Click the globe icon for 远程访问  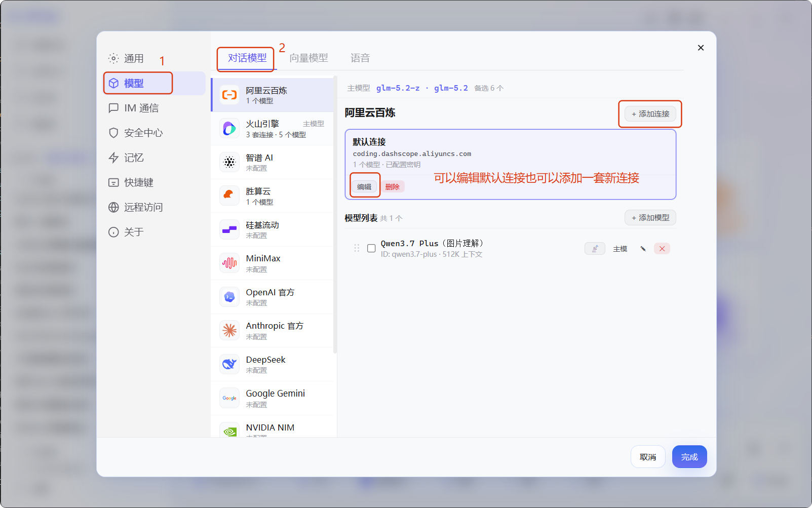113,207
